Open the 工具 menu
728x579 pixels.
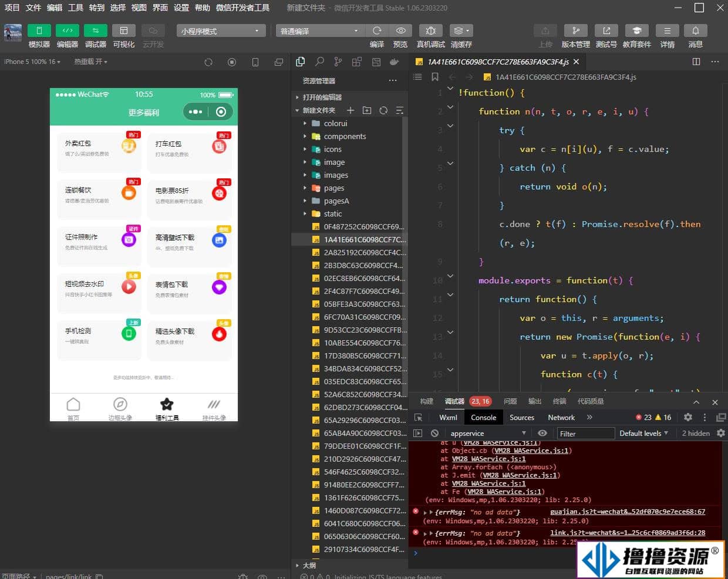coord(76,8)
